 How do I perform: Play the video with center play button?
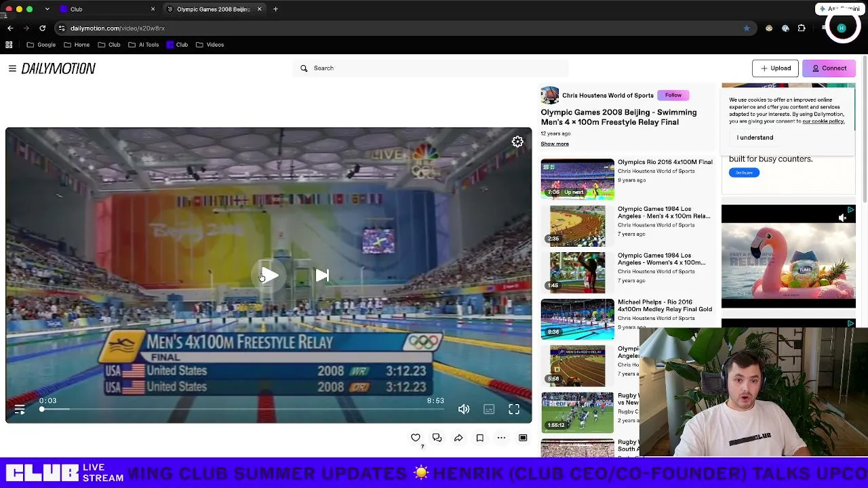pyautogui.click(x=269, y=275)
